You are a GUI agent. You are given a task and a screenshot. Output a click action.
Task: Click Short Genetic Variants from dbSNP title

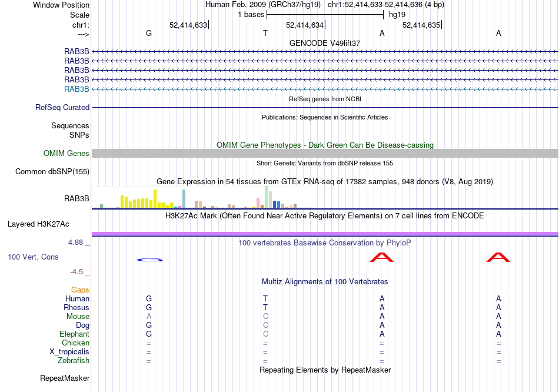coord(325,163)
